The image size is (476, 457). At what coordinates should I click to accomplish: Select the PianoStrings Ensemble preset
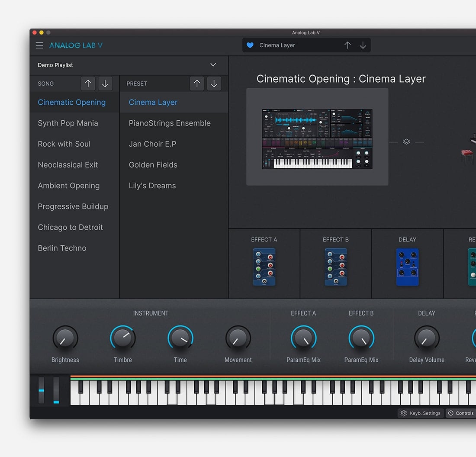(x=174, y=123)
